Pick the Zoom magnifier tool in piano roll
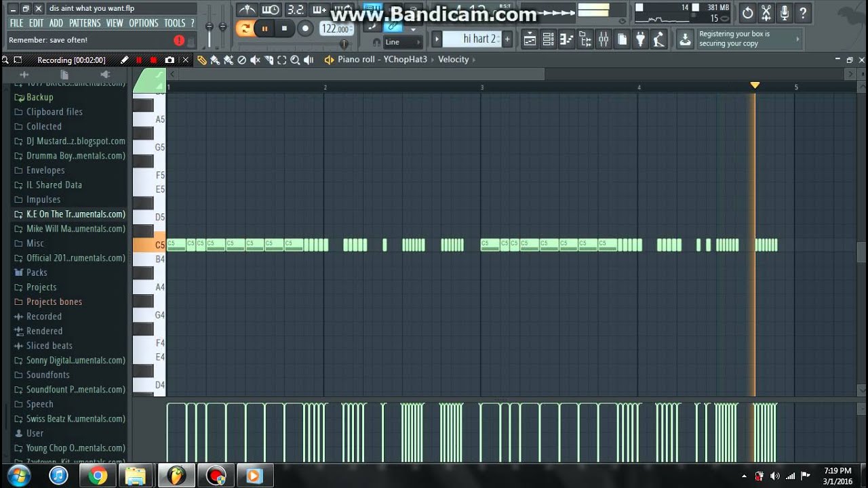868x488 pixels. click(x=295, y=60)
